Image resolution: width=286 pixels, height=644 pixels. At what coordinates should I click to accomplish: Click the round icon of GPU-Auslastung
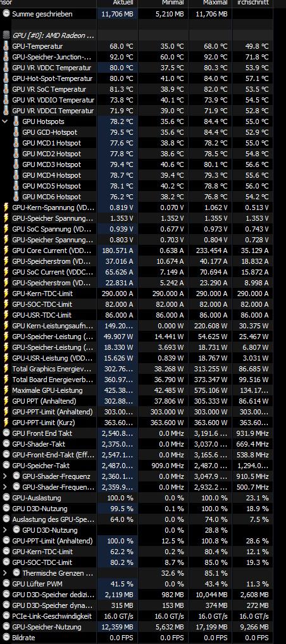(6, 498)
